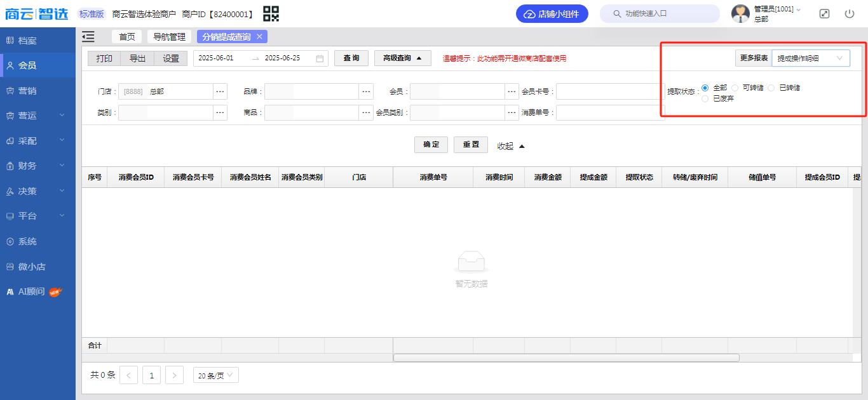
Task: Click the 查询 button
Action: tap(351, 58)
